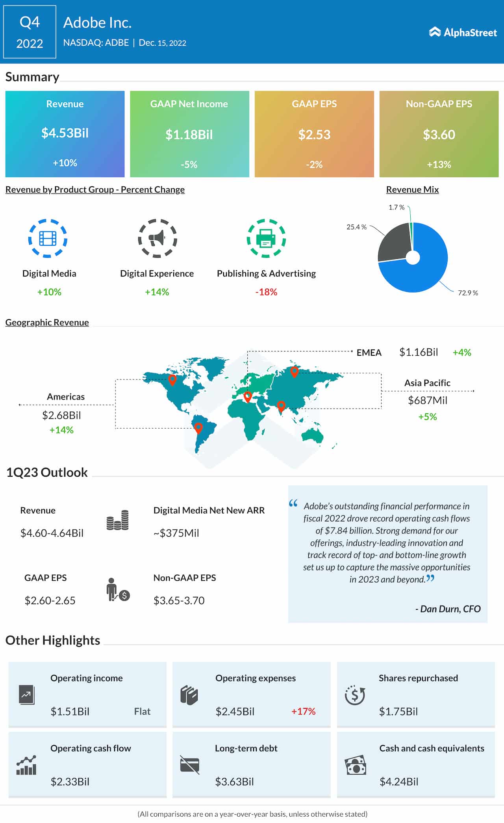Click the '- Dan Durn, CFO' attribution
The width and height of the screenshot is (504, 823).
[x=448, y=609]
